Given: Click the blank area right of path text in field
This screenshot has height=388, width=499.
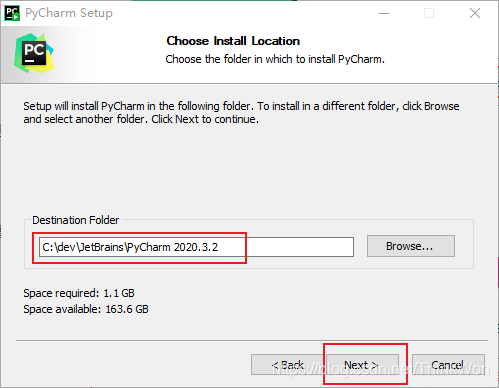Looking at the screenshot, I should coord(286,247).
